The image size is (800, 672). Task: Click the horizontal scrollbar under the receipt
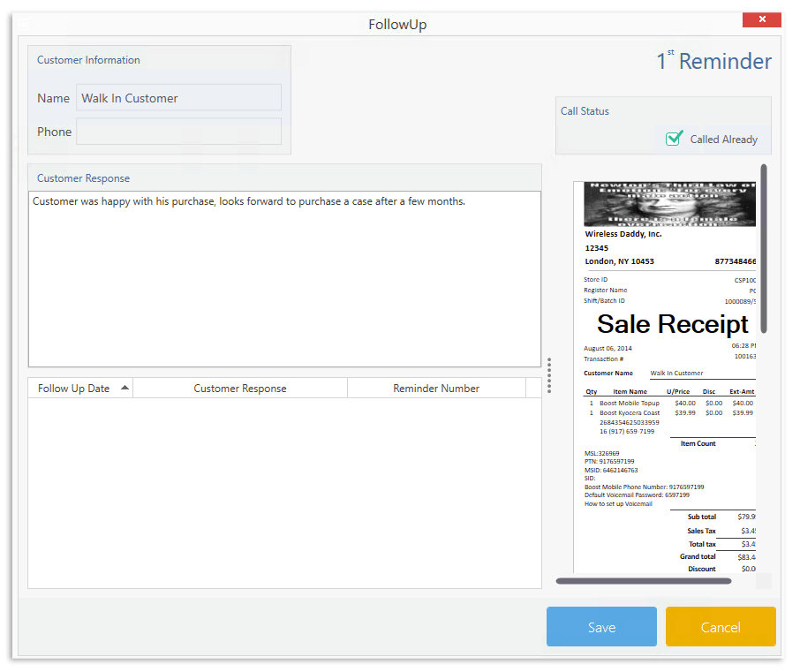coord(645,579)
